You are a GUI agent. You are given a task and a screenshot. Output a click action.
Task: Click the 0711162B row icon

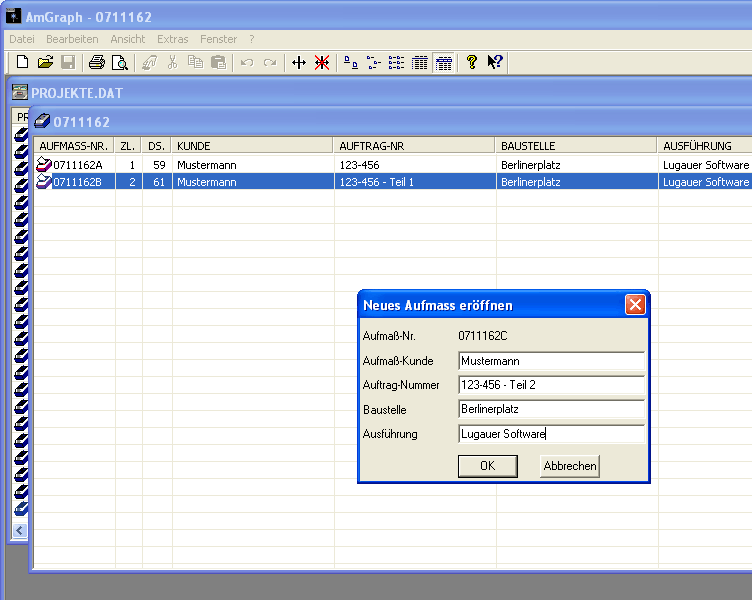(x=44, y=182)
